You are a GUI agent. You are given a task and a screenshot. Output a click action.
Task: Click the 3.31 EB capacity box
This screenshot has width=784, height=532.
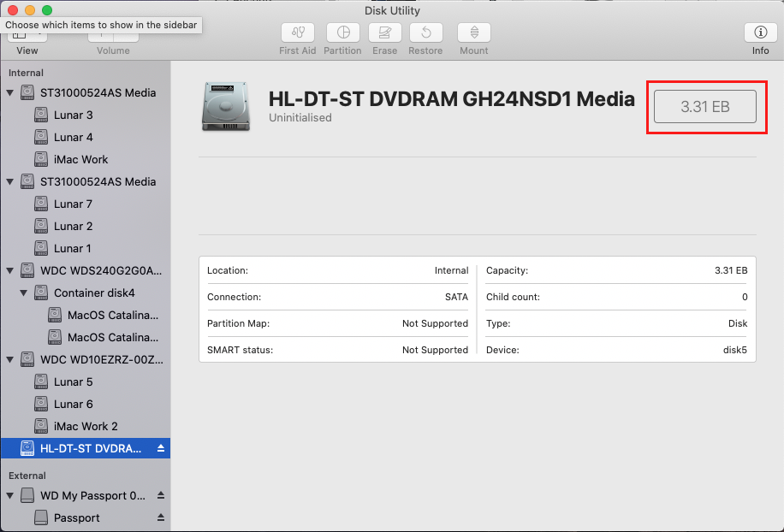click(x=705, y=106)
